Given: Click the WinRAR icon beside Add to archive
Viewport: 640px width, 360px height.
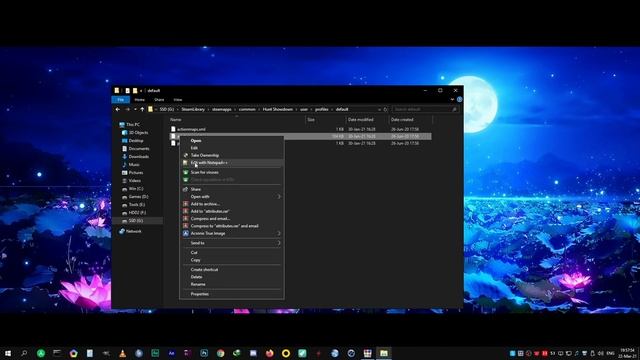Looking at the screenshot, I should coord(186,204).
